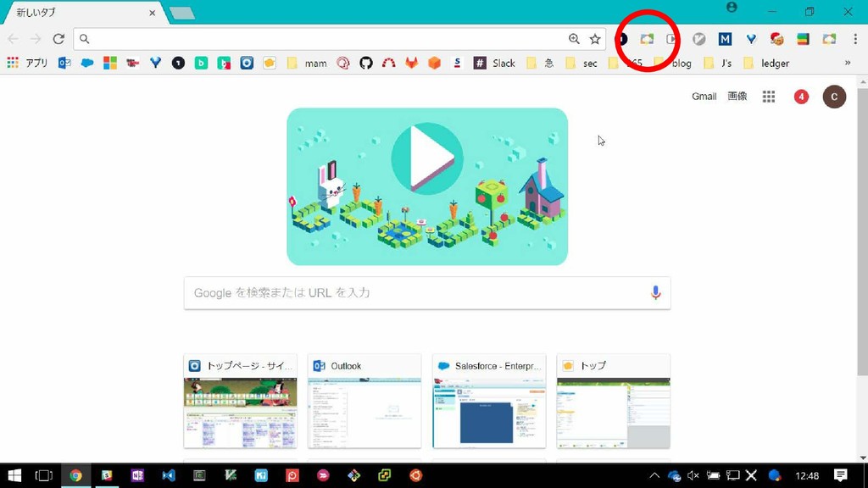Launch Visual Studio Code from the taskbar
The height and width of the screenshot is (488, 868).
(169, 475)
